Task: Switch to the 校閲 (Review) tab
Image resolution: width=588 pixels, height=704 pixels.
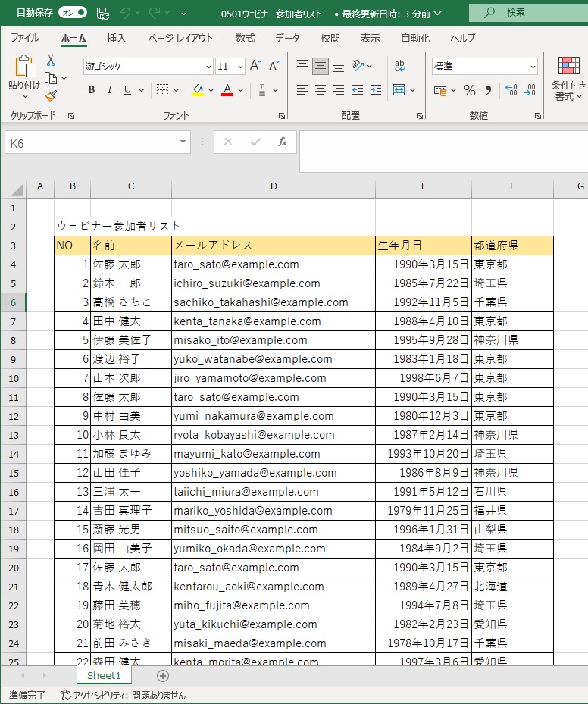Action: (x=330, y=38)
